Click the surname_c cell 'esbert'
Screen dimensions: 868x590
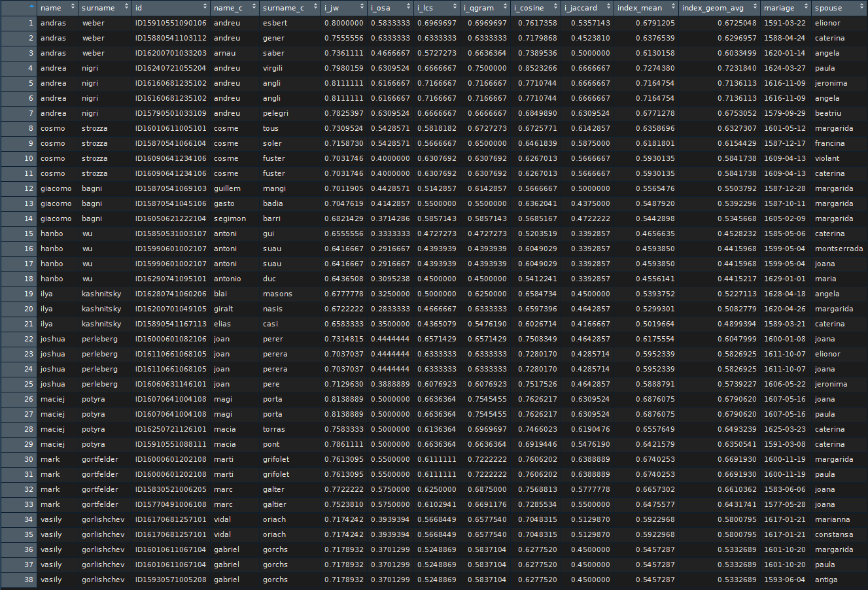coord(274,23)
